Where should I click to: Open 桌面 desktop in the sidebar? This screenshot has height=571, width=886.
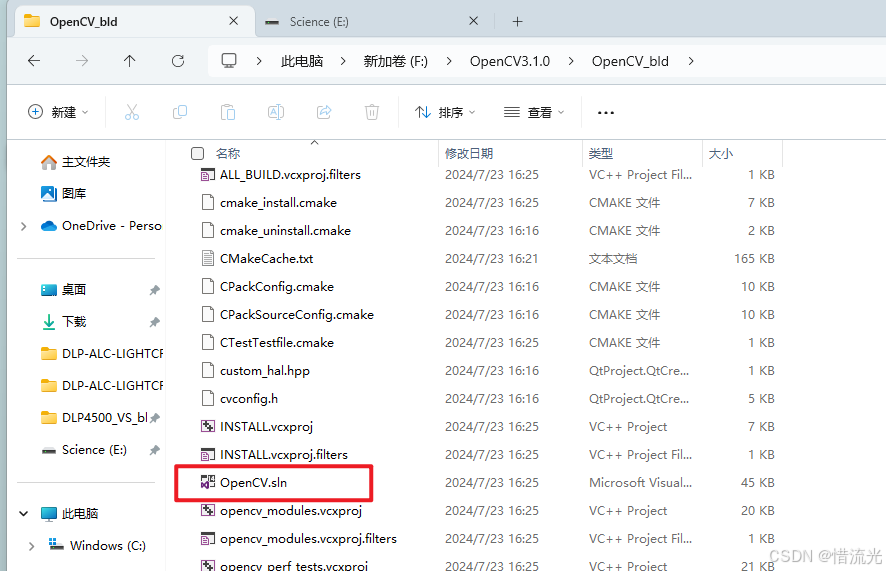pos(63,290)
